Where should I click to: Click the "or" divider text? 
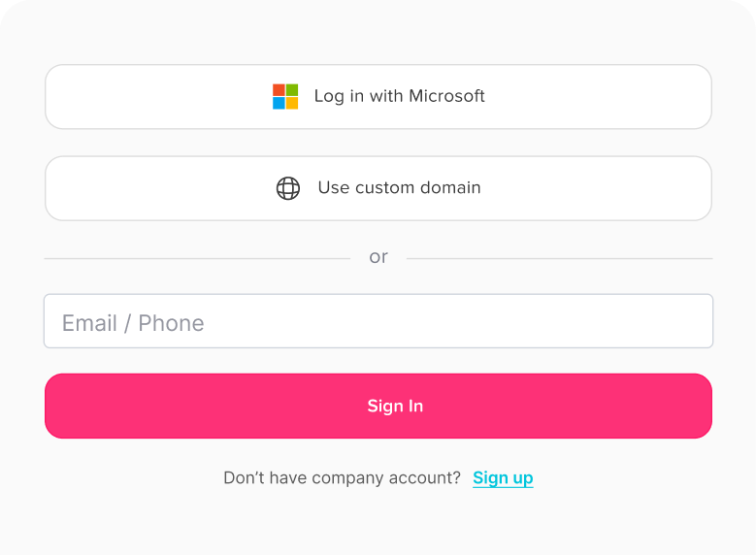point(378,257)
